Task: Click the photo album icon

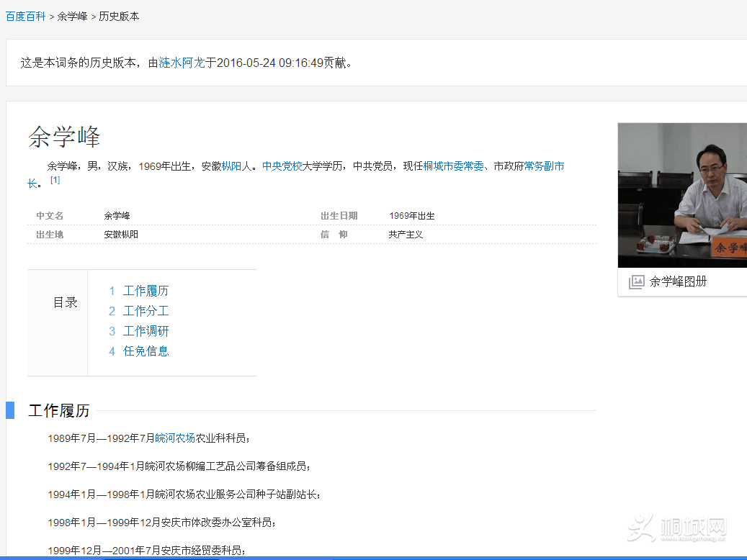Action: 636,282
